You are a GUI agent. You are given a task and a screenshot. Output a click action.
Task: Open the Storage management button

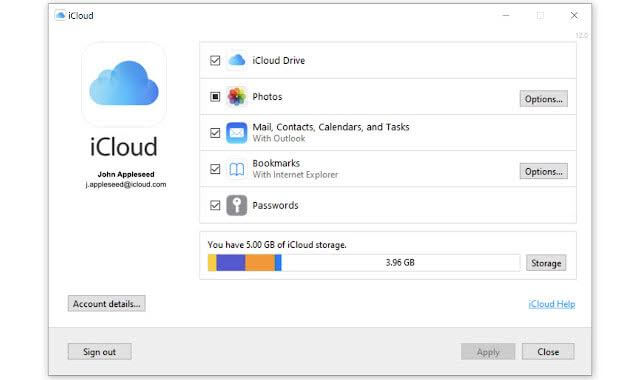546,263
